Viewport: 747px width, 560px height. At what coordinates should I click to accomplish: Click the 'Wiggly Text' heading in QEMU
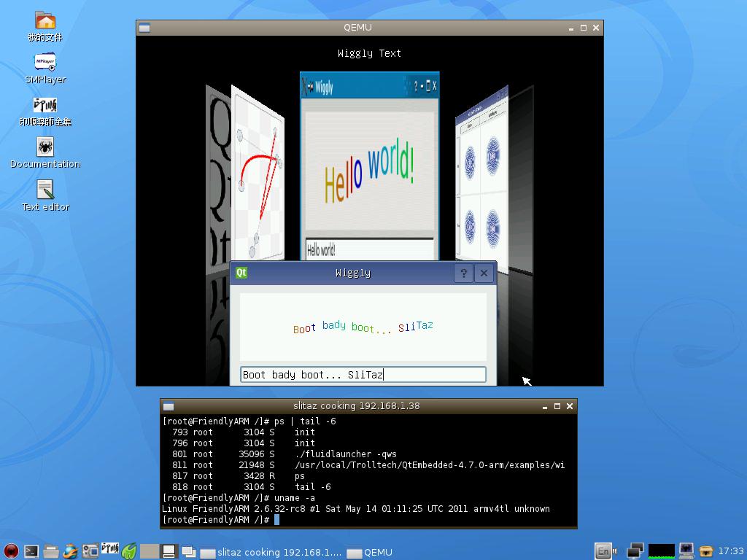pyautogui.click(x=369, y=53)
